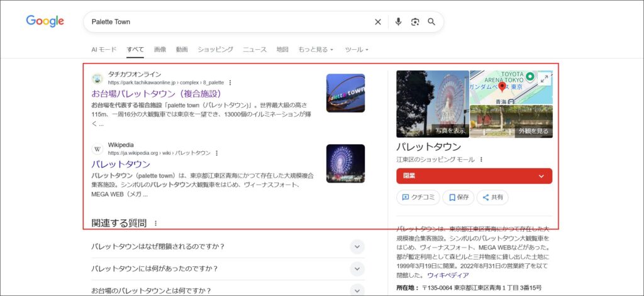Open palette town sign thumbnail image

point(345,93)
